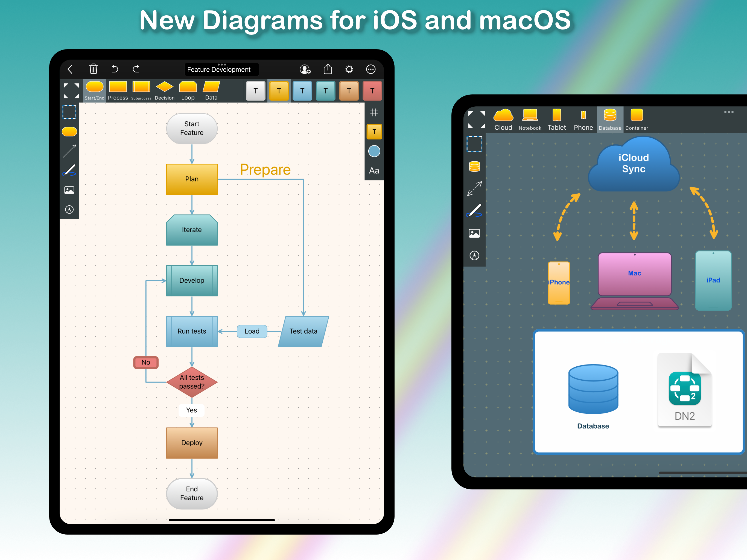747x560 pixels.
Task: Select the dashed selection tool in right iPad
Action: [x=474, y=144]
